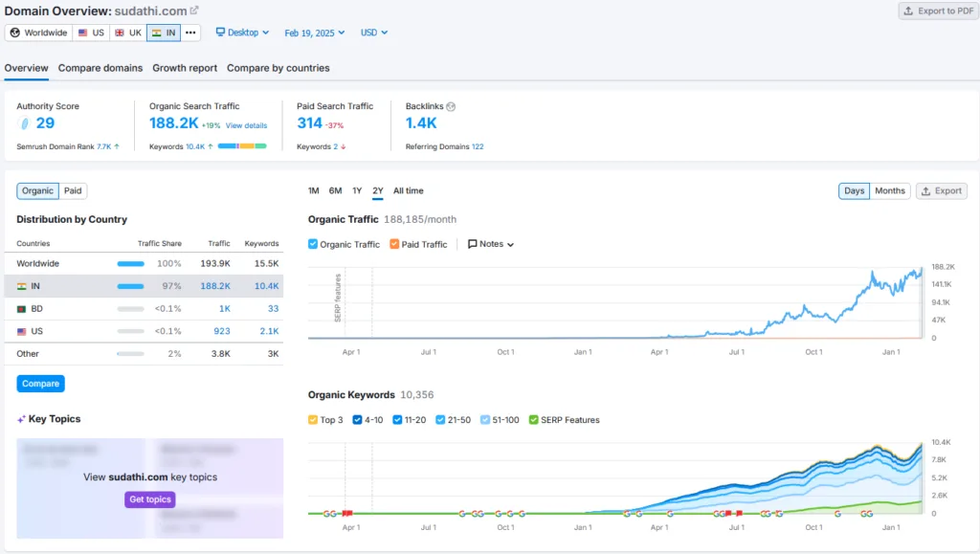Toggle the 11-20 positions checkbox
Image resolution: width=980 pixels, height=554 pixels.
pos(397,420)
